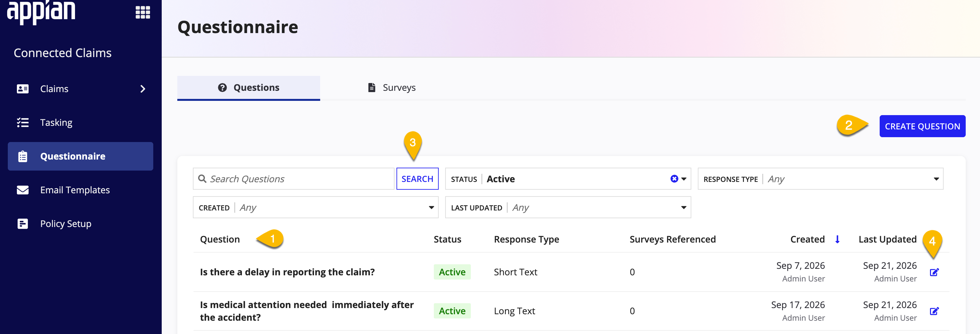This screenshot has width=980, height=334.
Task: Sort by Response Type column header
Action: click(x=526, y=239)
